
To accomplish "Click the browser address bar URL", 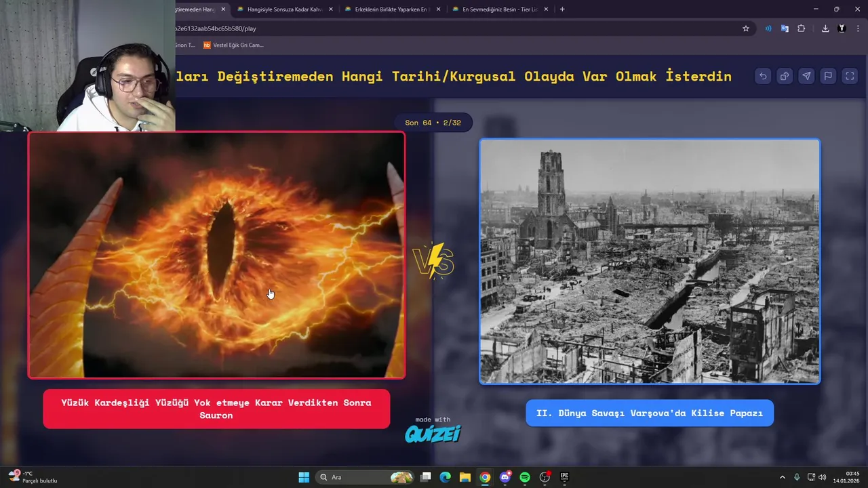I will [x=216, y=28].
